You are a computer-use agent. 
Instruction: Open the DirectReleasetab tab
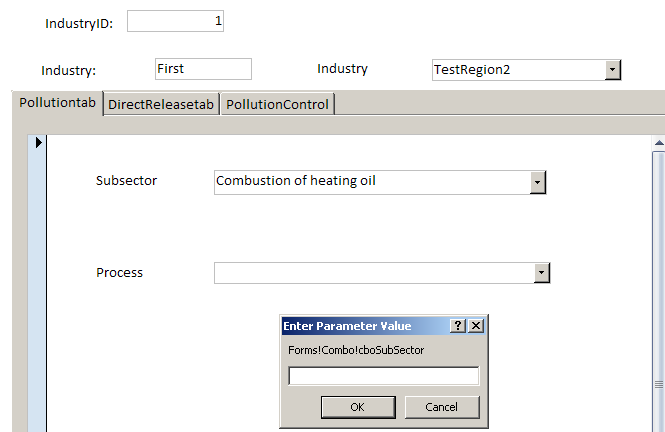tap(161, 104)
